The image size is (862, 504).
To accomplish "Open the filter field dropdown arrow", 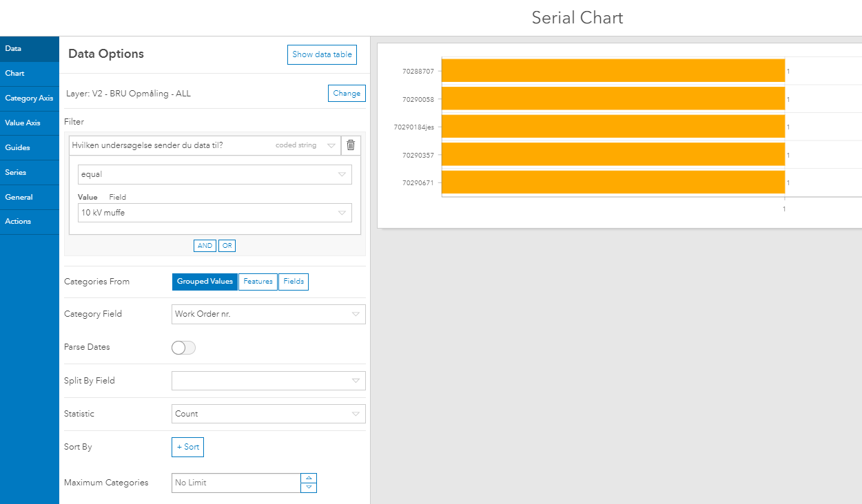I will [331, 145].
